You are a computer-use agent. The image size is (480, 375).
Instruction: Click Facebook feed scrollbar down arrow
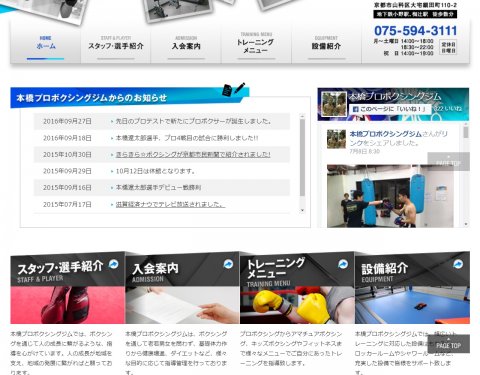click(x=466, y=224)
